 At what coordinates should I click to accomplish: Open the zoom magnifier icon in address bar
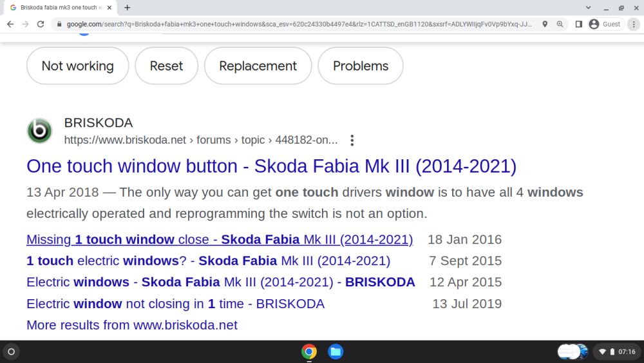pyautogui.click(x=560, y=25)
